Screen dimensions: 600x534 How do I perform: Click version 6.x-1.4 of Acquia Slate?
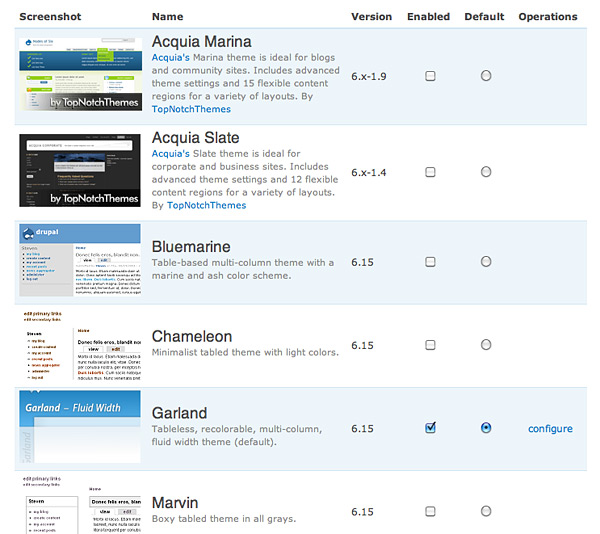pos(368,173)
